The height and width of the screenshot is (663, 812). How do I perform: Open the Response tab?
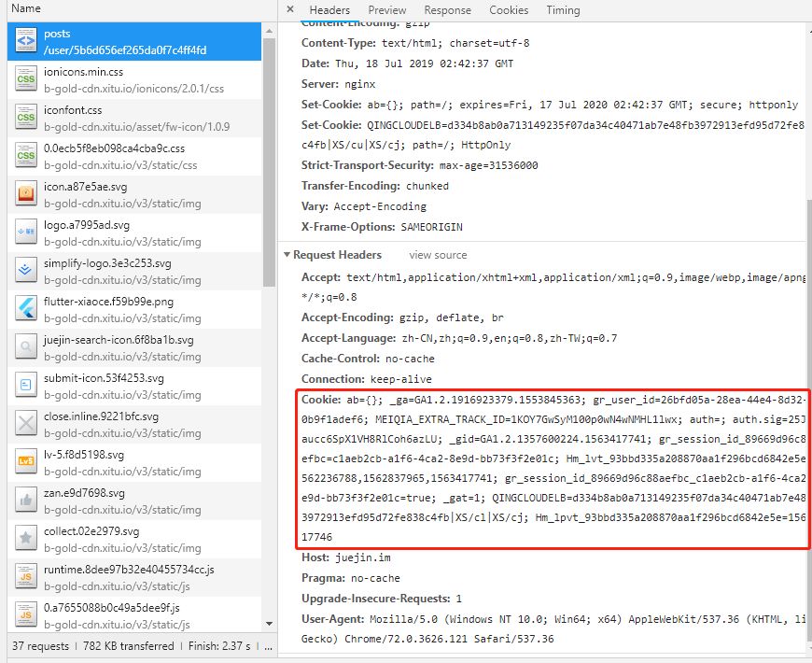click(x=447, y=10)
